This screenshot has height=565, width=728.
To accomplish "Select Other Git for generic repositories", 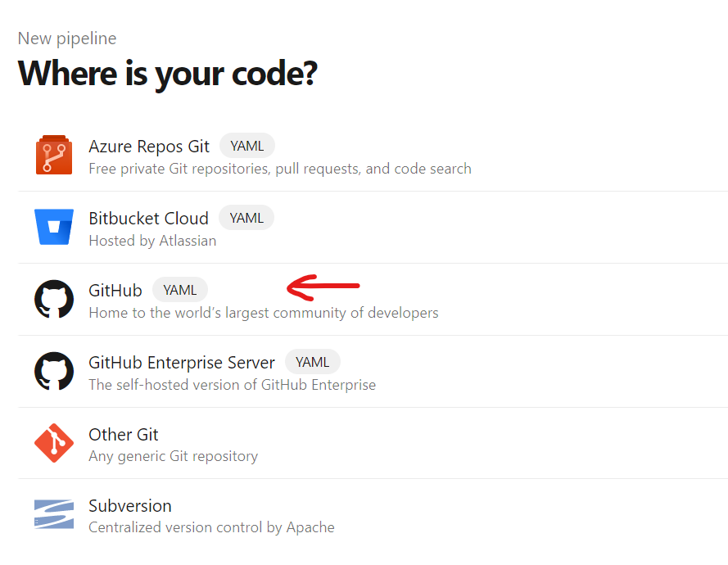I will pos(123,435).
